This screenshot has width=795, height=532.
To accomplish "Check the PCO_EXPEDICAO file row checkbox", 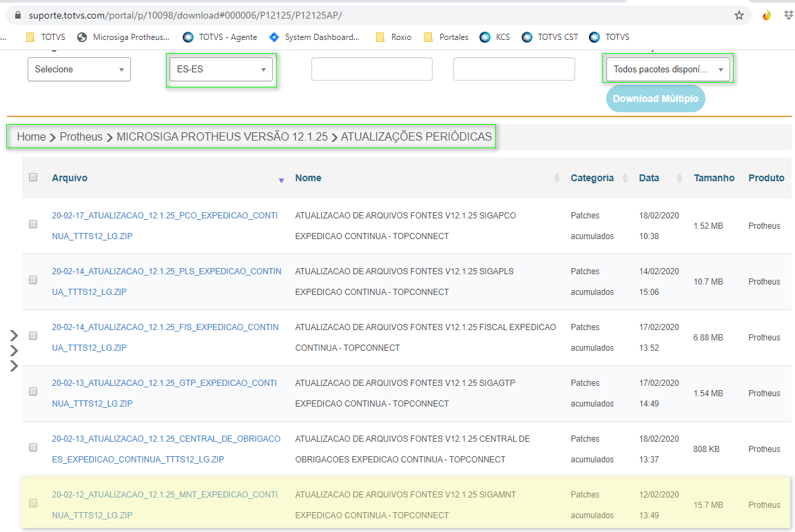I will (33, 224).
